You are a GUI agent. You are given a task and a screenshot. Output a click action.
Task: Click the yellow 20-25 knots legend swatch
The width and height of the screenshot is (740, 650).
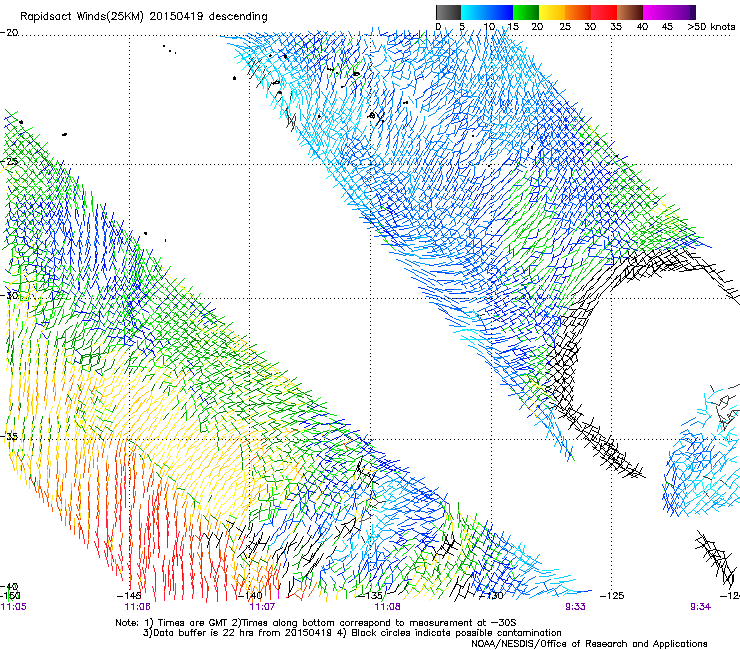552,12
